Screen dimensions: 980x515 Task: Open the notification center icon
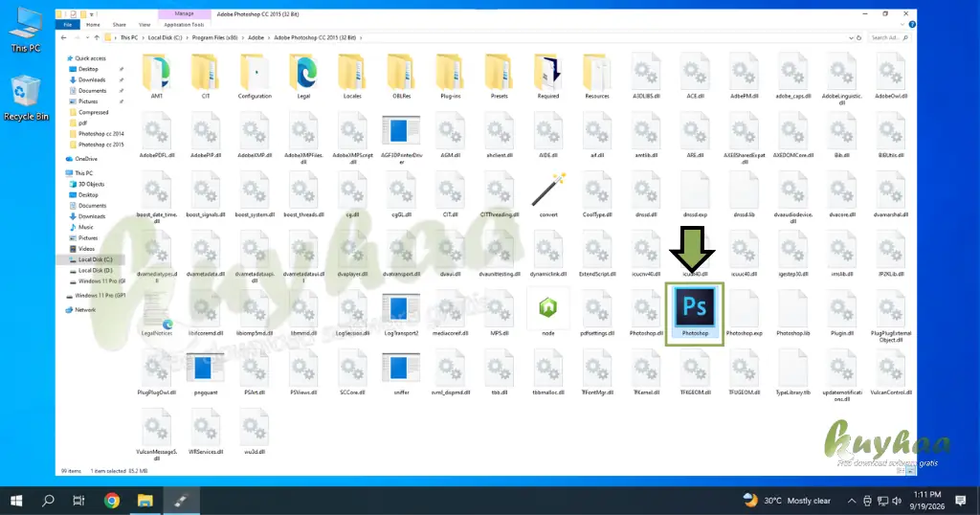click(x=961, y=501)
